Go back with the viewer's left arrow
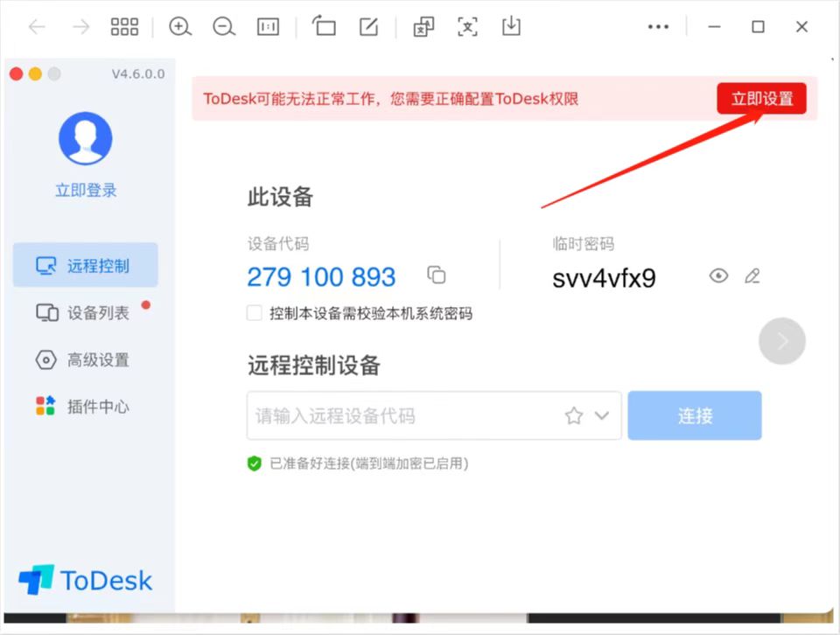The height and width of the screenshot is (635, 840). coord(37,26)
